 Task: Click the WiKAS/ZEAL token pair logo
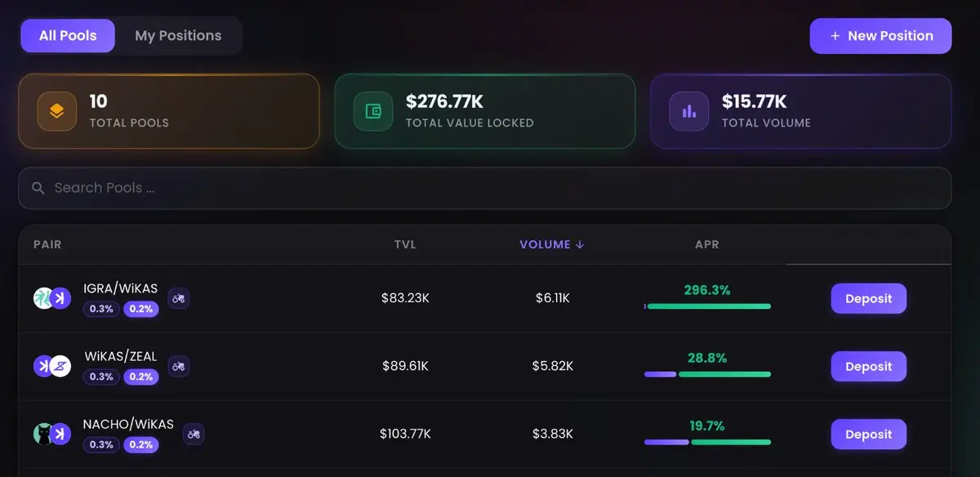coord(52,367)
